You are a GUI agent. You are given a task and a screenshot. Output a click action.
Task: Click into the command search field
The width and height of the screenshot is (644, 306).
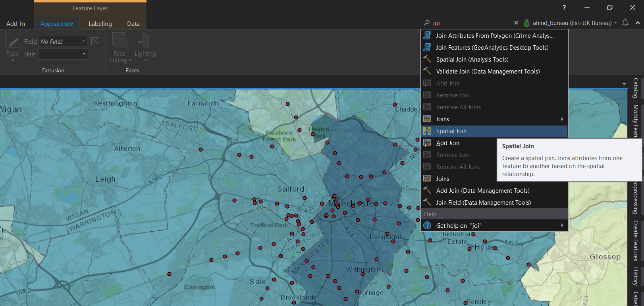(472, 23)
